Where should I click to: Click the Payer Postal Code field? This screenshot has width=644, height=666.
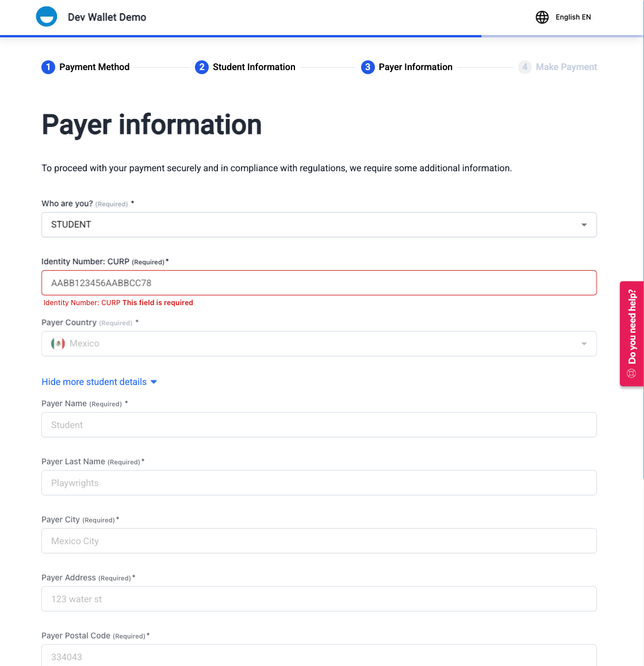tap(319, 656)
